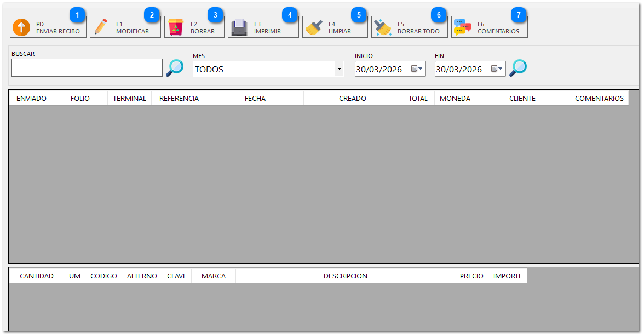Sort by the MONEDA column header
The width and height of the screenshot is (644, 336).
pyautogui.click(x=455, y=98)
